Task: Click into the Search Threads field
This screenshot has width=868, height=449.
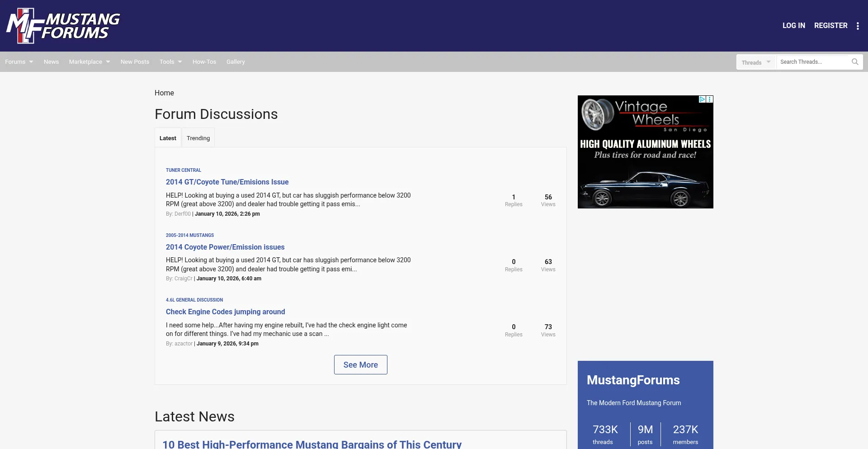Action: click(x=813, y=62)
